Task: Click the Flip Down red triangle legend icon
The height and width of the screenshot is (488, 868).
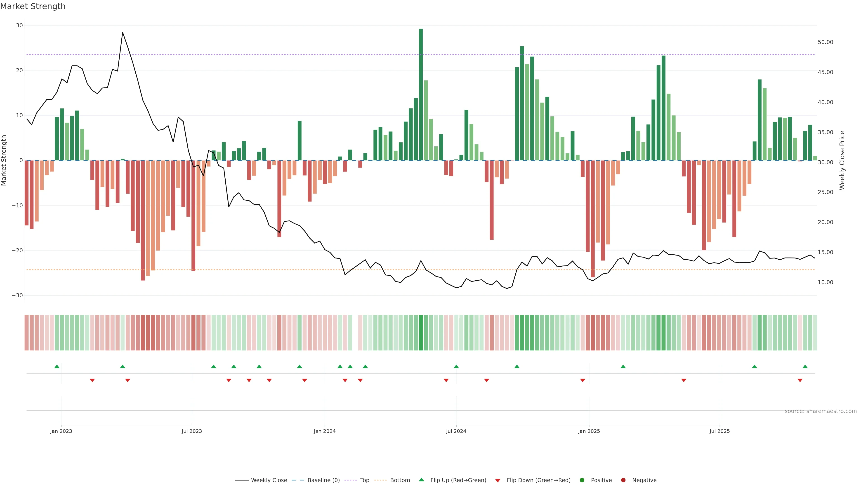Action: pyautogui.click(x=498, y=480)
